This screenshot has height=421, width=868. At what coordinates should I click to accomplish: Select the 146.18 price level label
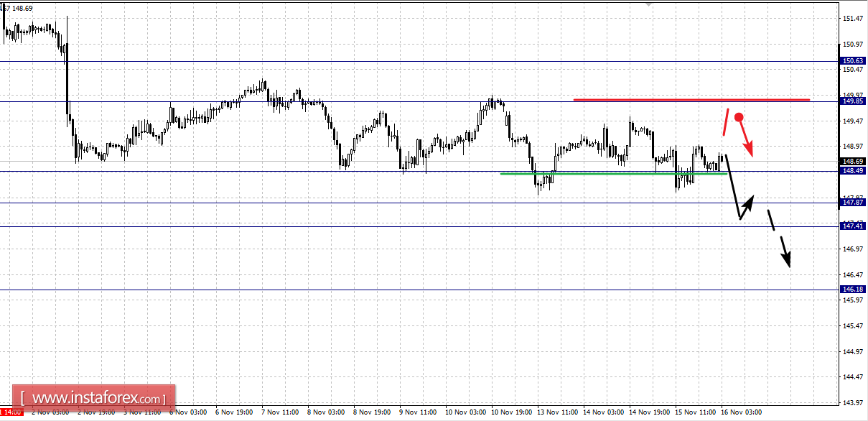pos(853,290)
